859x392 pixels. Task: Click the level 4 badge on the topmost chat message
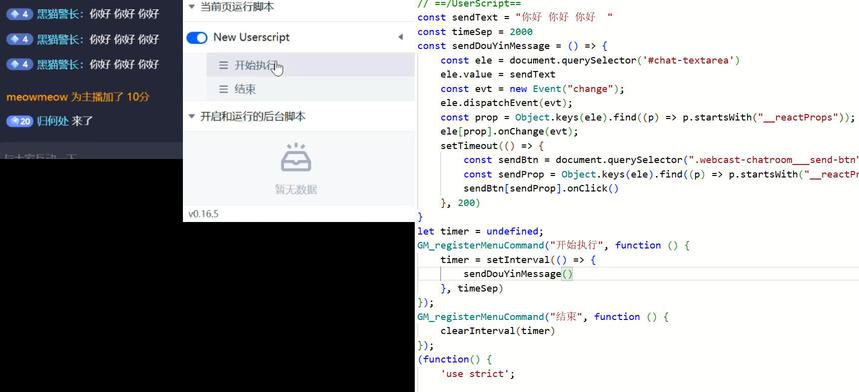coord(20,14)
